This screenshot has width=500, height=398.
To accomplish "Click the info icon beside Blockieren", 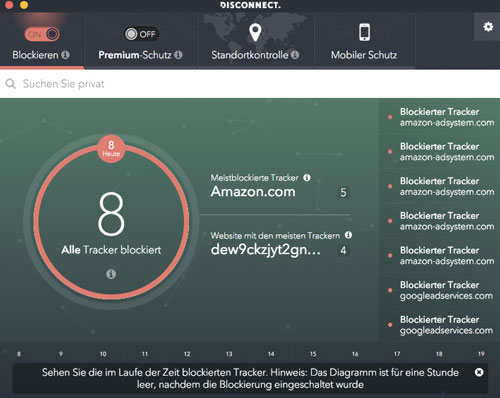I will (x=66, y=55).
